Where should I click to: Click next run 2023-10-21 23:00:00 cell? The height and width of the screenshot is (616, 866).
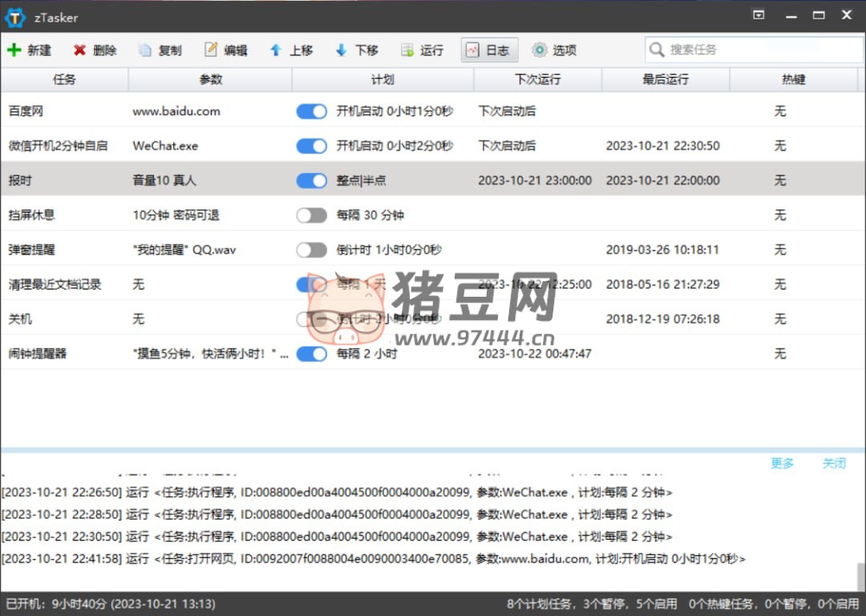(535, 180)
